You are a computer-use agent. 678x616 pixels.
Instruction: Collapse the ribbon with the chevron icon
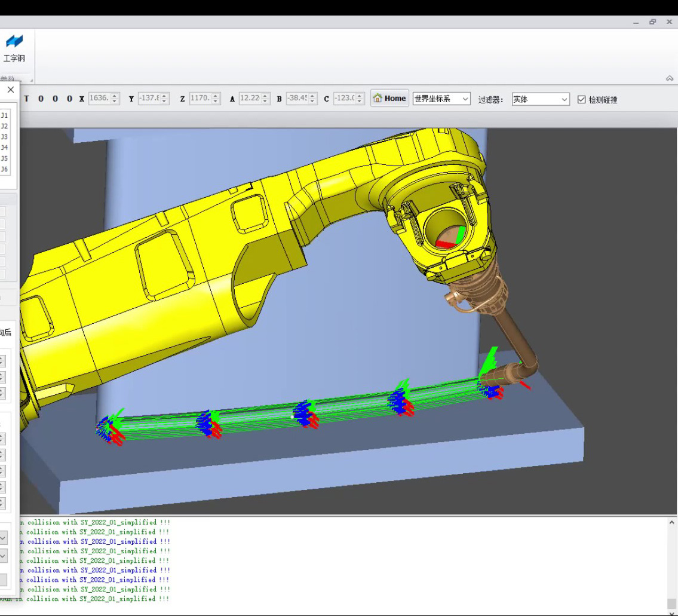pyautogui.click(x=670, y=78)
